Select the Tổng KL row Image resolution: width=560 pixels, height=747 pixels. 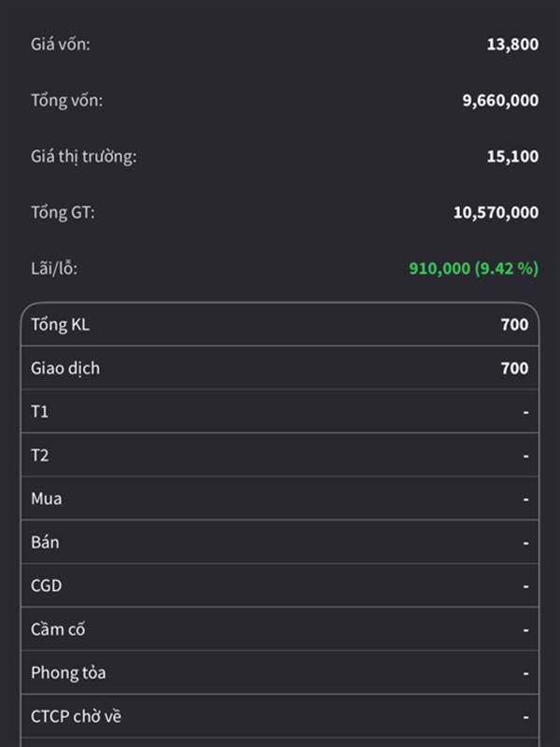pyautogui.click(x=280, y=324)
